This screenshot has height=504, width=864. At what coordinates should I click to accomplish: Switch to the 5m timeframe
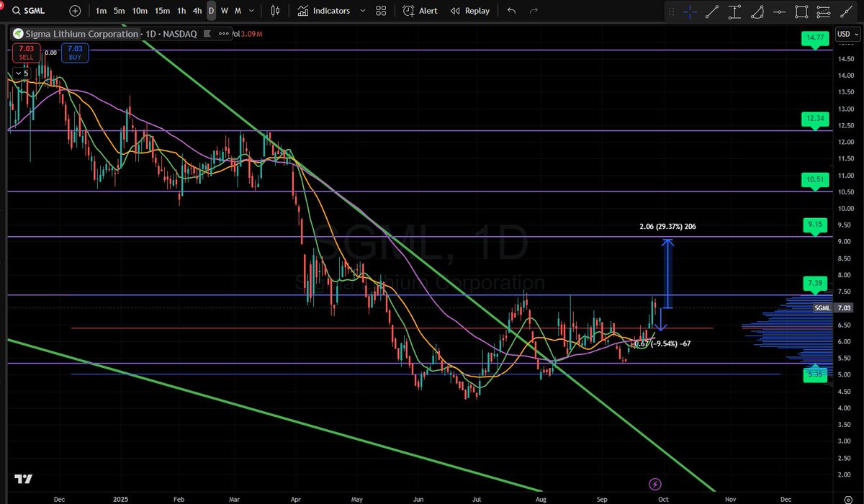(x=120, y=11)
